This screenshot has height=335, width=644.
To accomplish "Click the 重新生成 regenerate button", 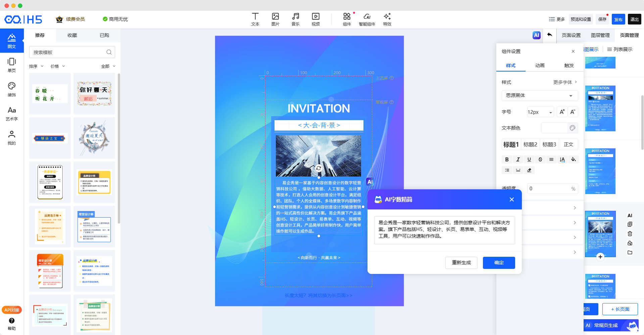I will (x=461, y=262).
